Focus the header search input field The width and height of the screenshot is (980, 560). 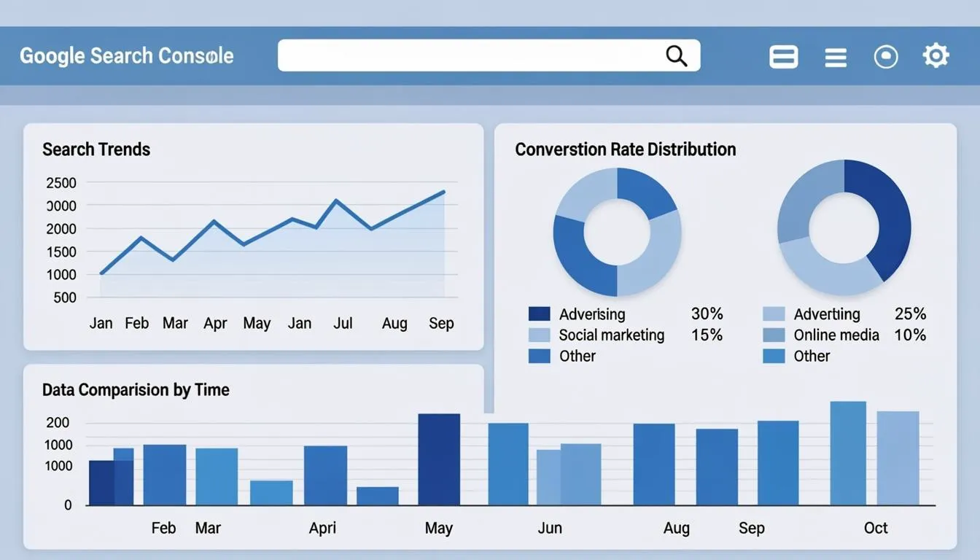(489, 55)
